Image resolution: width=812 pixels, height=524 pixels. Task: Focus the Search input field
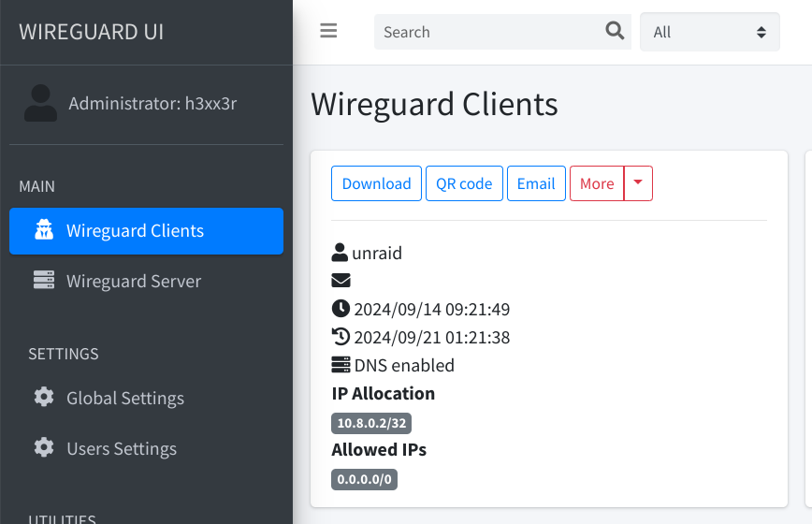(x=489, y=32)
